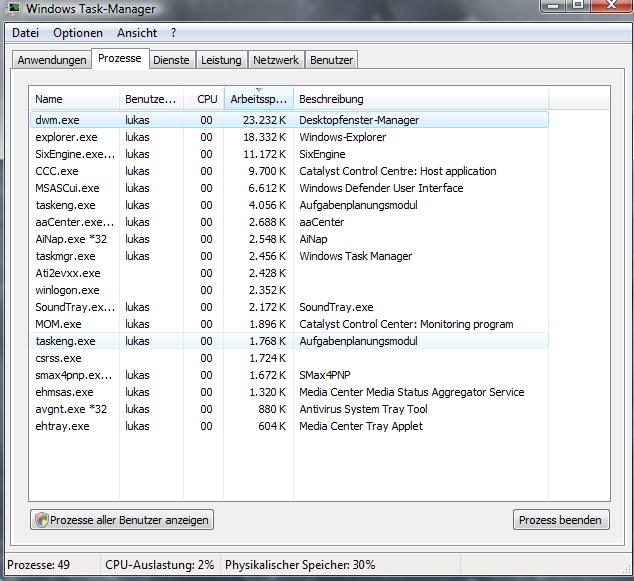Viewport: 634px width, 581px height.
Task: Click Media Center Media Status Aggregator Service
Action: point(412,392)
